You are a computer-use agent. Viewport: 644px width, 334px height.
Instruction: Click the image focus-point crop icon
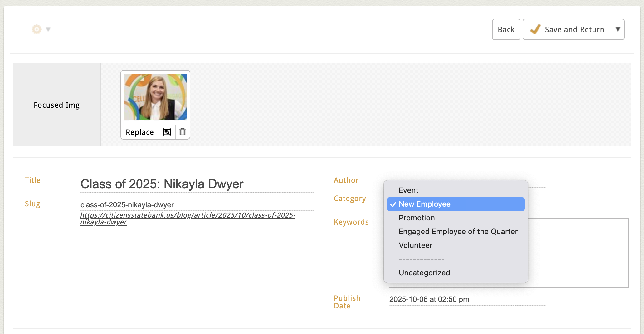167,132
